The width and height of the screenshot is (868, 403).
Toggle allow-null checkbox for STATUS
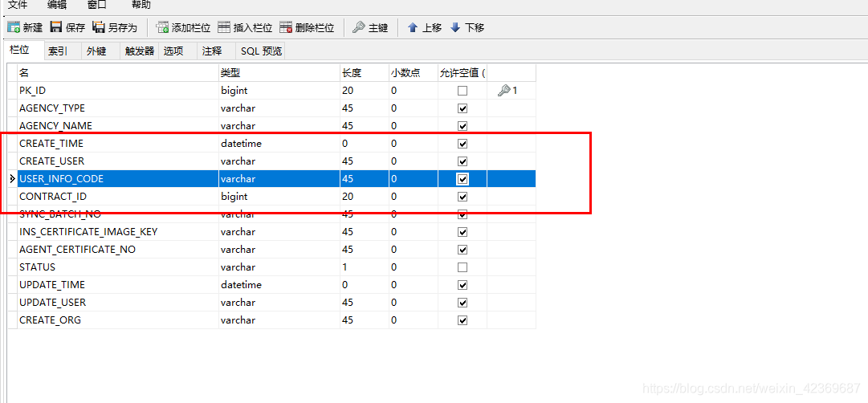463,267
